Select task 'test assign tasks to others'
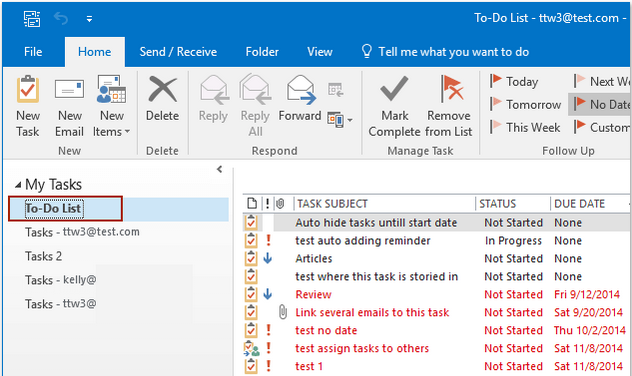 [x=362, y=348]
